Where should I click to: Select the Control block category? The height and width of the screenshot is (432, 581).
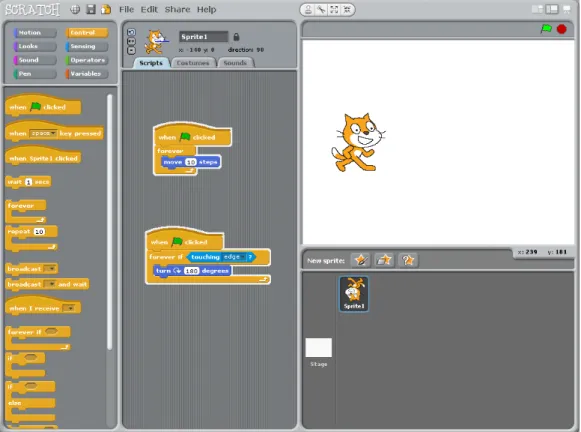coord(87,33)
